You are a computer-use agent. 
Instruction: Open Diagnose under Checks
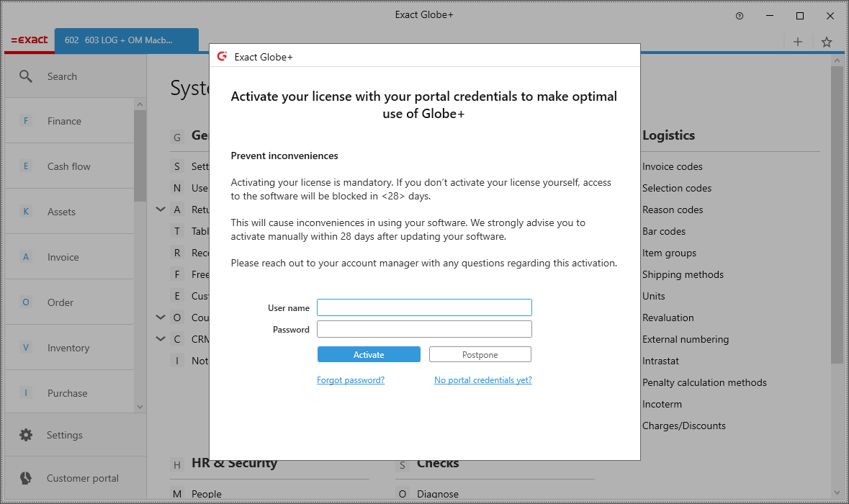pyautogui.click(x=438, y=494)
